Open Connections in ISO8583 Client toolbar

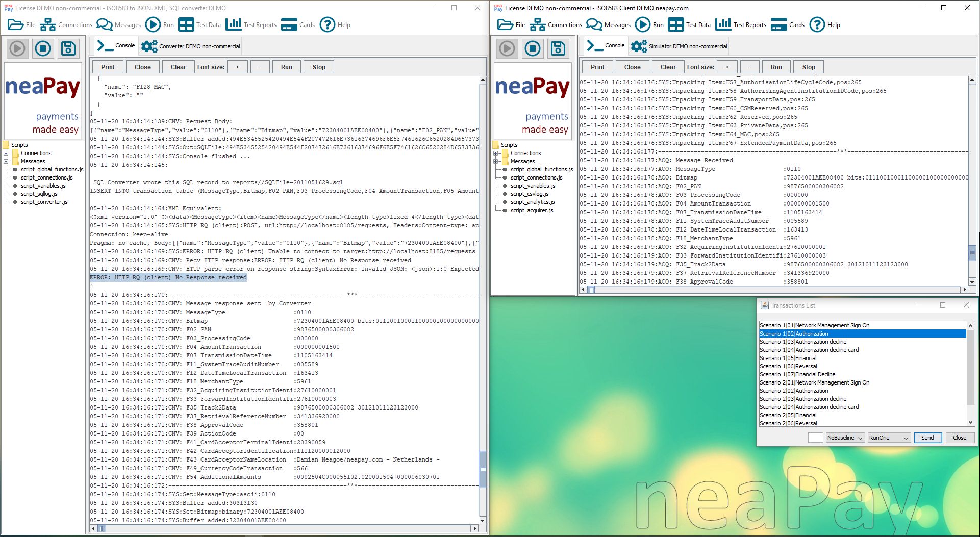click(x=556, y=24)
